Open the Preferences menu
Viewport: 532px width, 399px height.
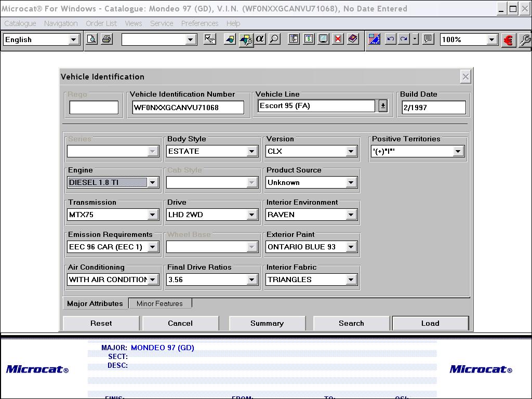click(199, 23)
